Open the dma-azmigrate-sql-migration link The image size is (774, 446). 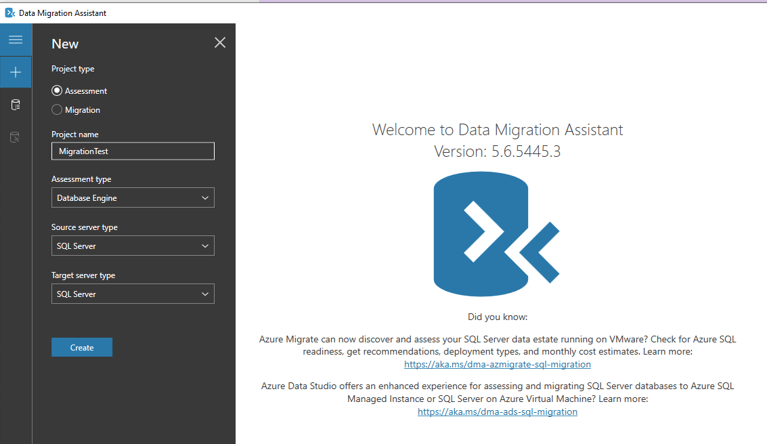(x=497, y=365)
